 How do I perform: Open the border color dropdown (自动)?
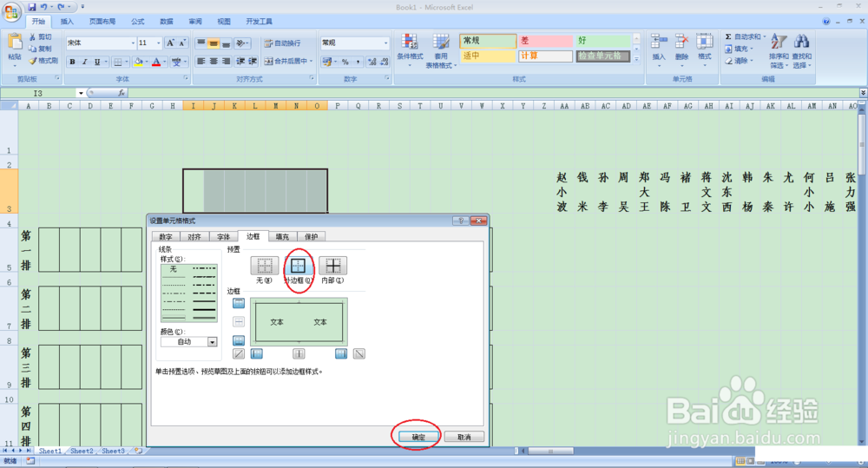click(x=212, y=342)
